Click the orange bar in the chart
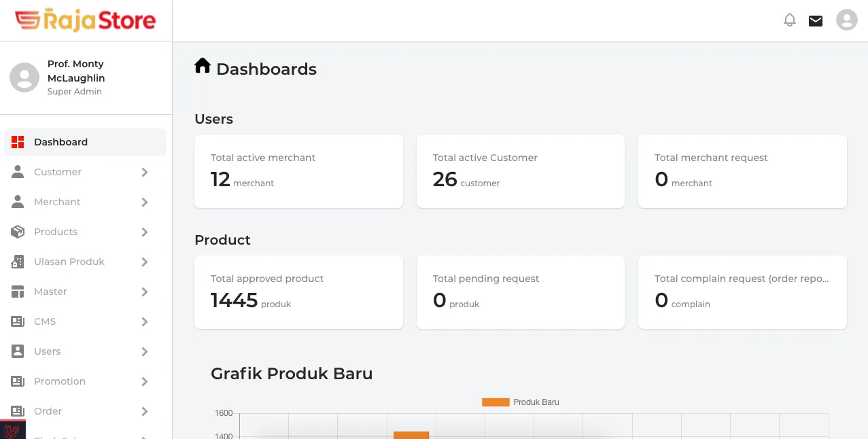This screenshot has width=868, height=439. coord(411,435)
